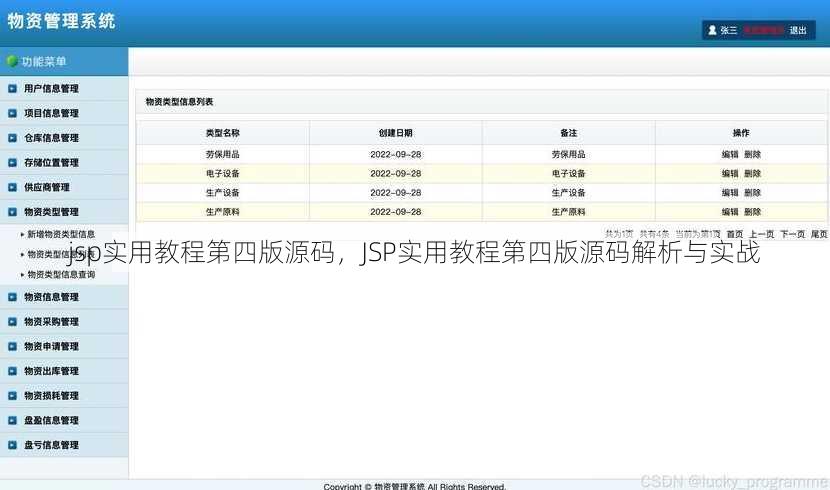Go to 首页 first page
The image size is (830, 490).
[735, 234]
